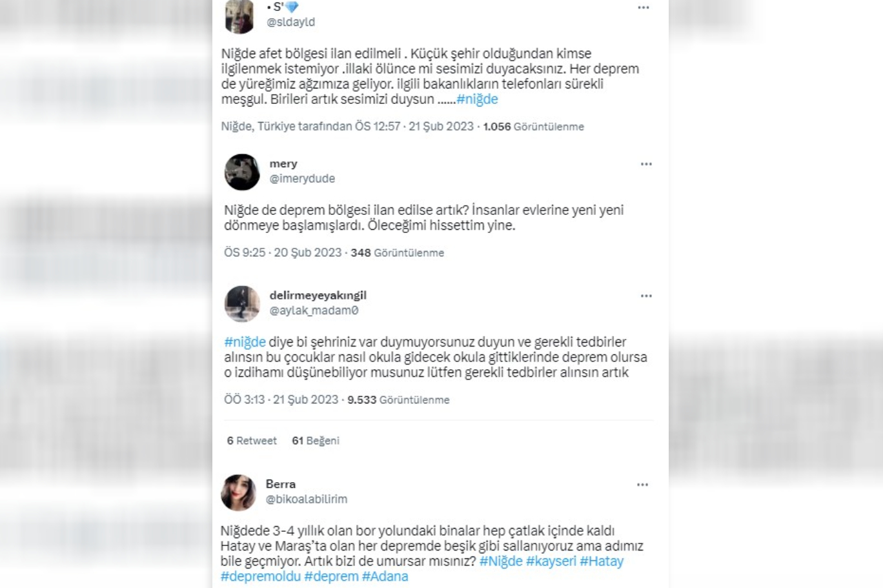Viewport: 883px width, 588px height.
Task: Open delirmeyeyakıngil's profile avatar
Action: pos(242,303)
